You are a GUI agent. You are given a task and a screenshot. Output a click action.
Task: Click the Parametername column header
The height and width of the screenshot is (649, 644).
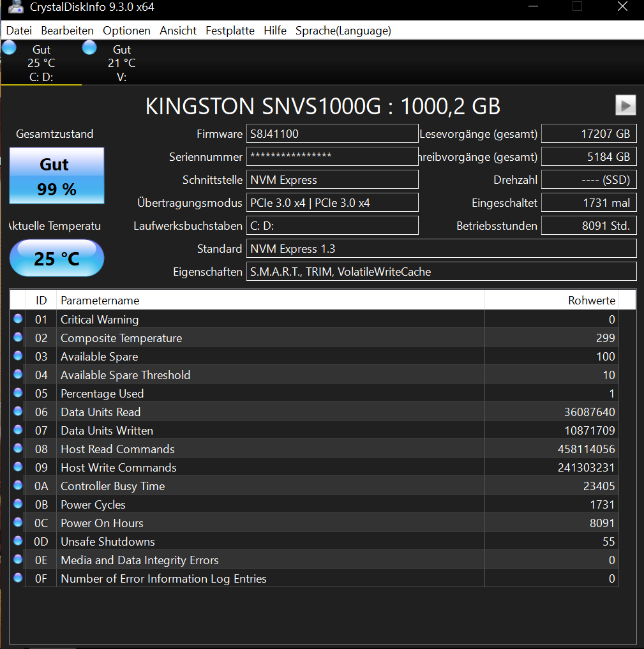pyautogui.click(x=270, y=300)
